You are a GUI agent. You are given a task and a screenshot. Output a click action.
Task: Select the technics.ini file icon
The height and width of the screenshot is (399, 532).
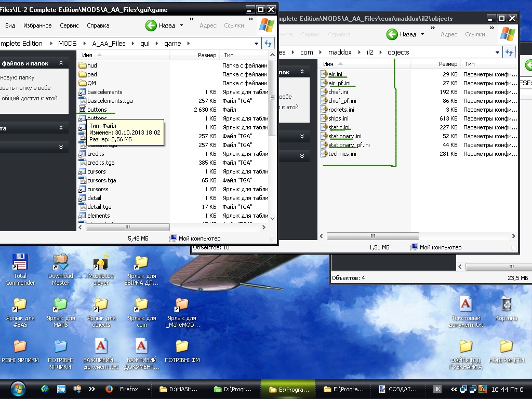[323, 154]
